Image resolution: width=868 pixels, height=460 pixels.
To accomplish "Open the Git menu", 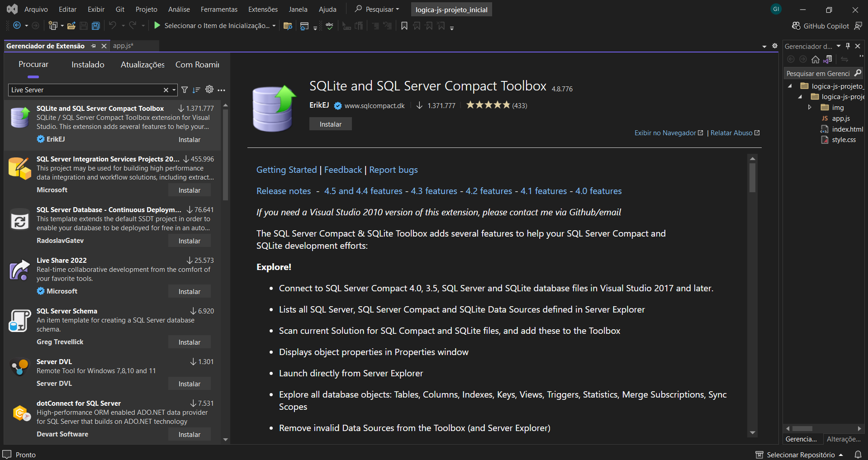I will pos(120,9).
